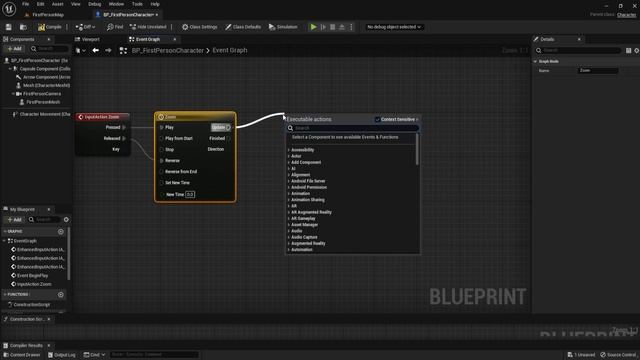Click the Save blueprint icon

pyautogui.click(x=9, y=27)
